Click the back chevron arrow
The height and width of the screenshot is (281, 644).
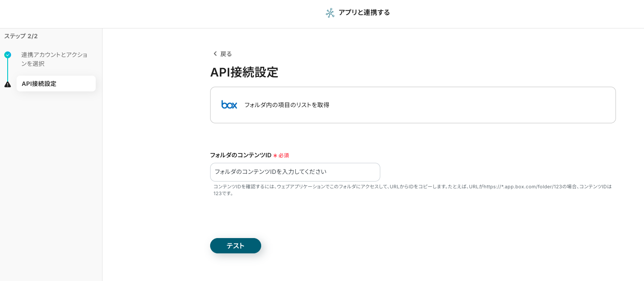(x=215, y=54)
